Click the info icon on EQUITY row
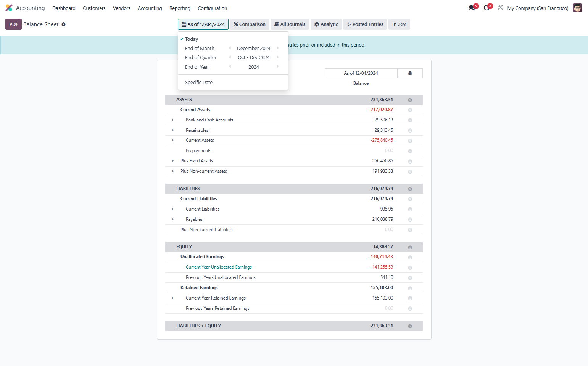The height and width of the screenshot is (366, 588). (410, 247)
